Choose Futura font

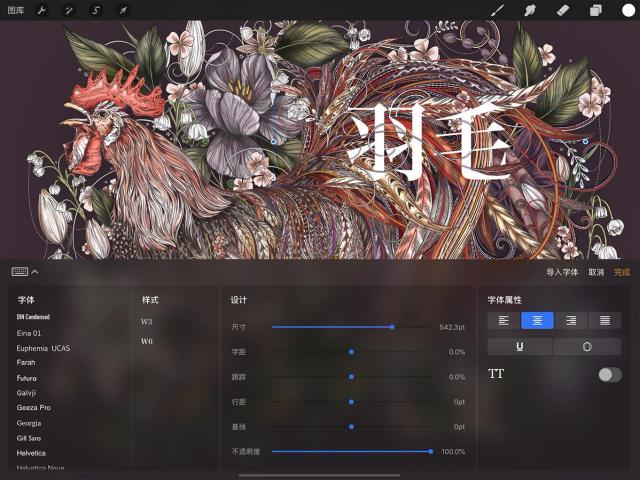point(26,378)
